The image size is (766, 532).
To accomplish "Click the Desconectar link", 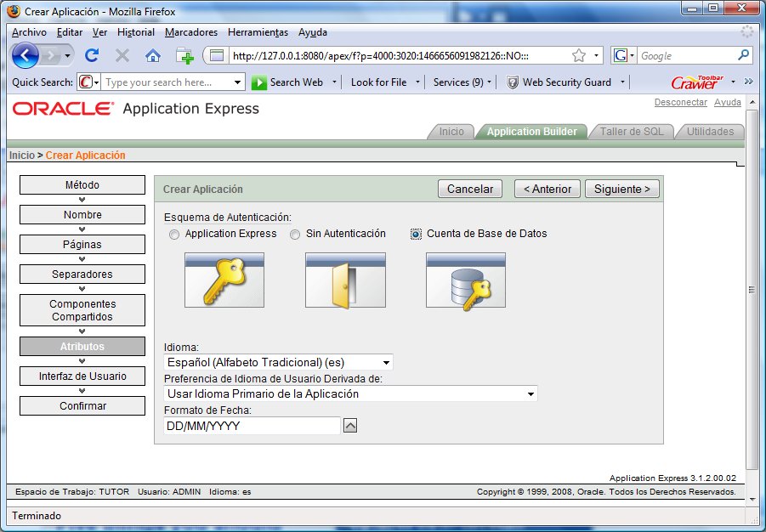I will (x=680, y=102).
